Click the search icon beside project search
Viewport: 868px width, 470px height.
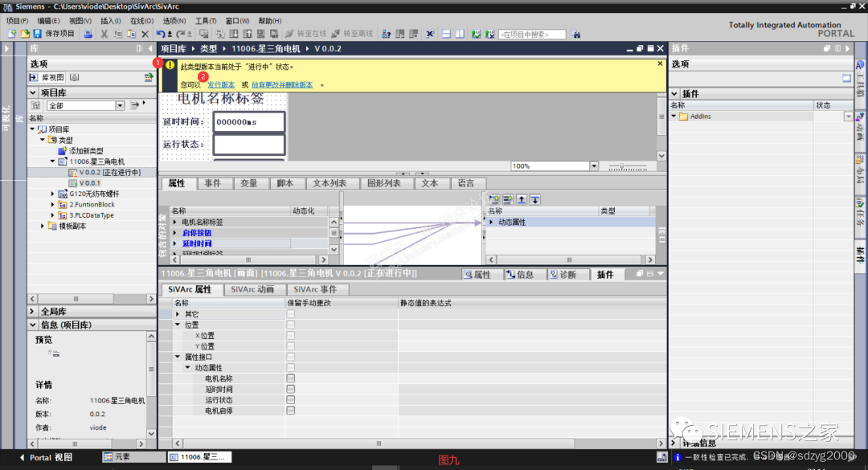click(x=575, y=34)
